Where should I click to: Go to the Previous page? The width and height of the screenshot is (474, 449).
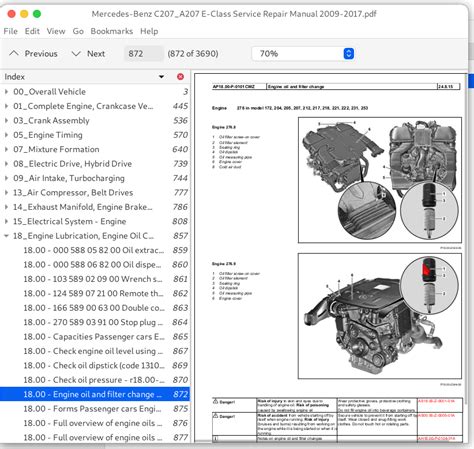33,54
